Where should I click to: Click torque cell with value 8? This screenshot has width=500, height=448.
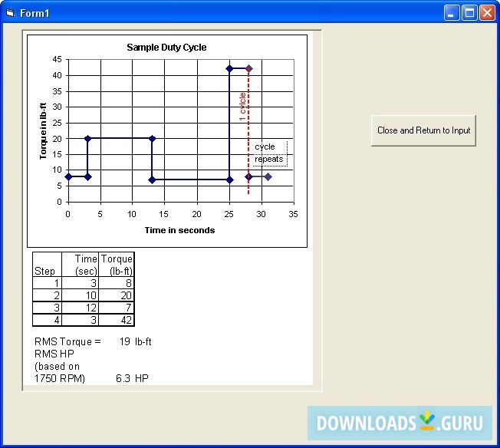117,283
